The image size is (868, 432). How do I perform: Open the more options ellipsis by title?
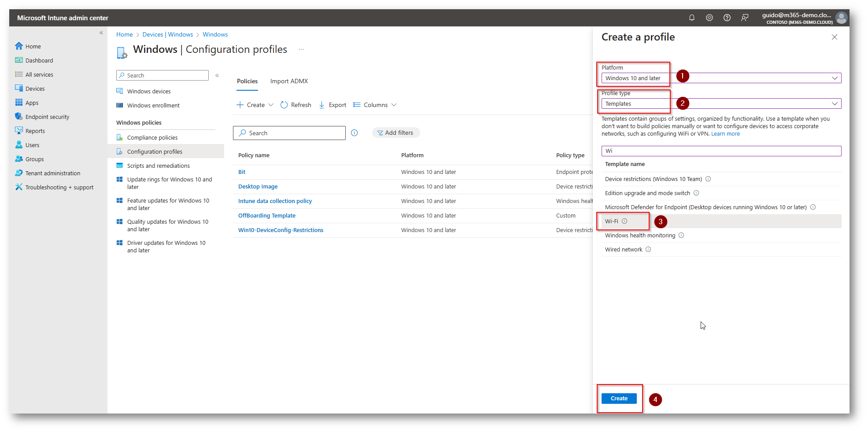301,49
